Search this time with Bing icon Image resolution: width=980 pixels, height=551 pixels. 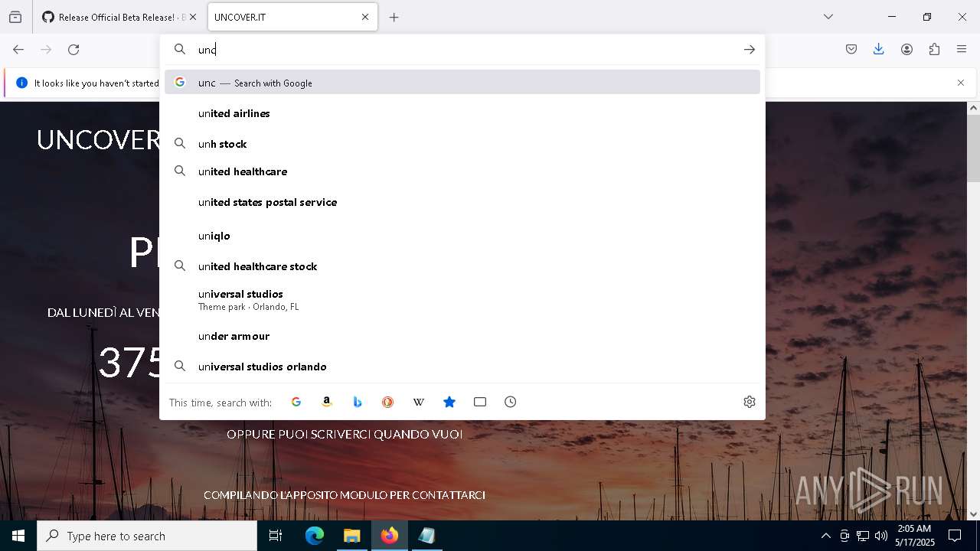(358, 402)
